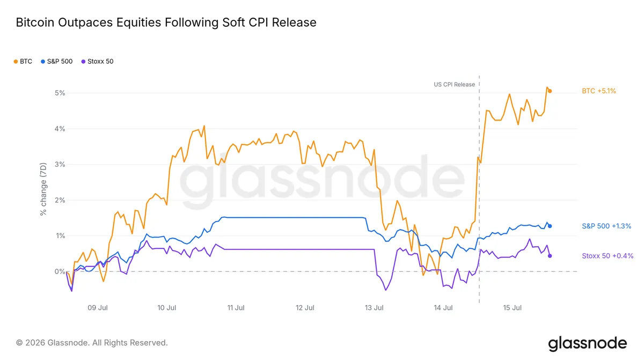The width and height of the screenshot is (644, 362).
Task: Click the 10 Jul x-axis date label
Action: pyautogui.click(x=167, y=308)
